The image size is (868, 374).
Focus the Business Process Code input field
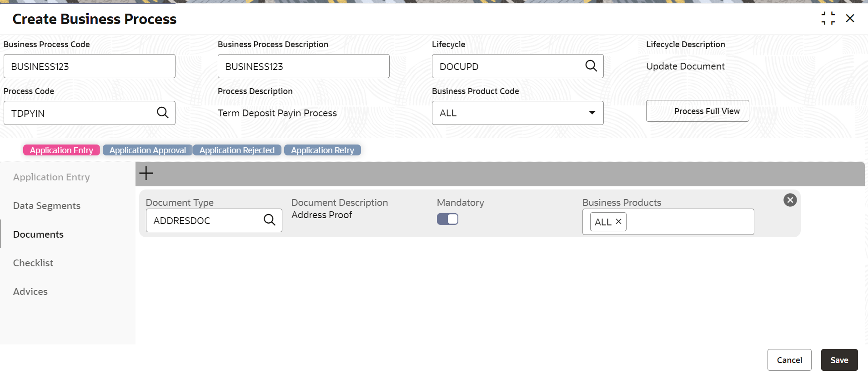tap(90, 66)
